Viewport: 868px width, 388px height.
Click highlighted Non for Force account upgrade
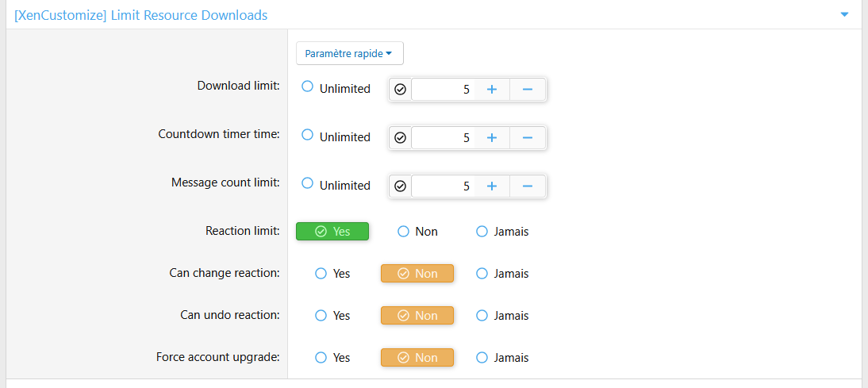(417, 358)
